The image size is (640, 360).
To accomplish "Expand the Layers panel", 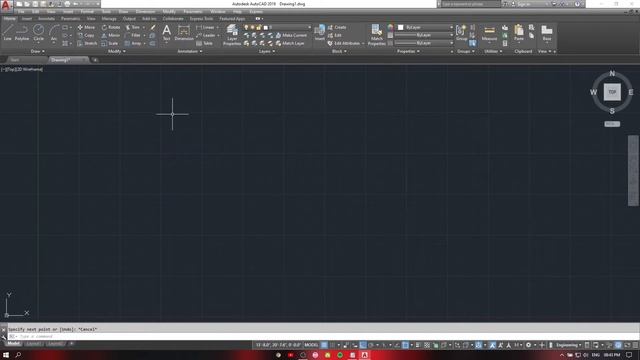I will tap(267, 51).
